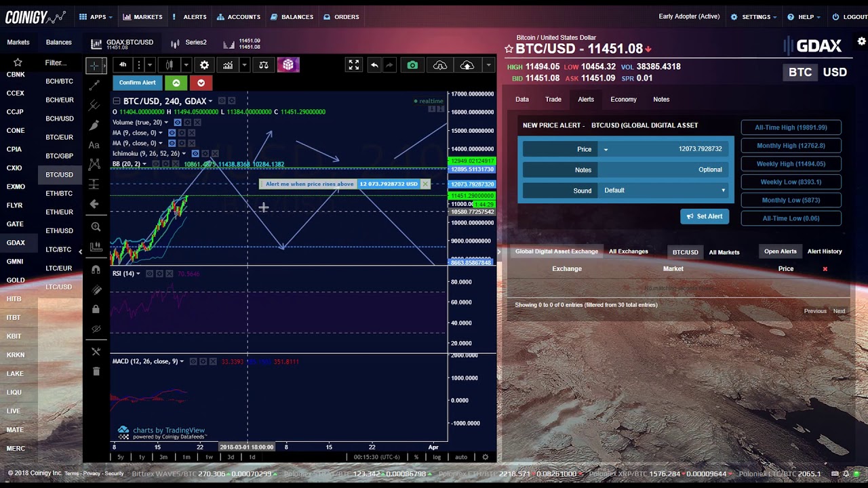Toggle the magnet mode icon
Viewport: 868px width, 488px height.
coord(96,270)
